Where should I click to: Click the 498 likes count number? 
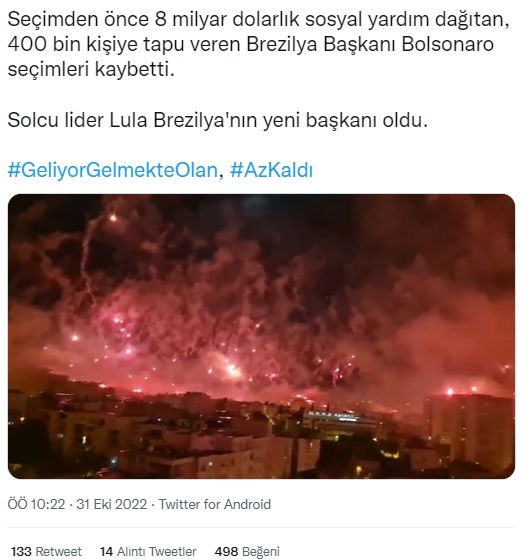(x=226, y=551)
